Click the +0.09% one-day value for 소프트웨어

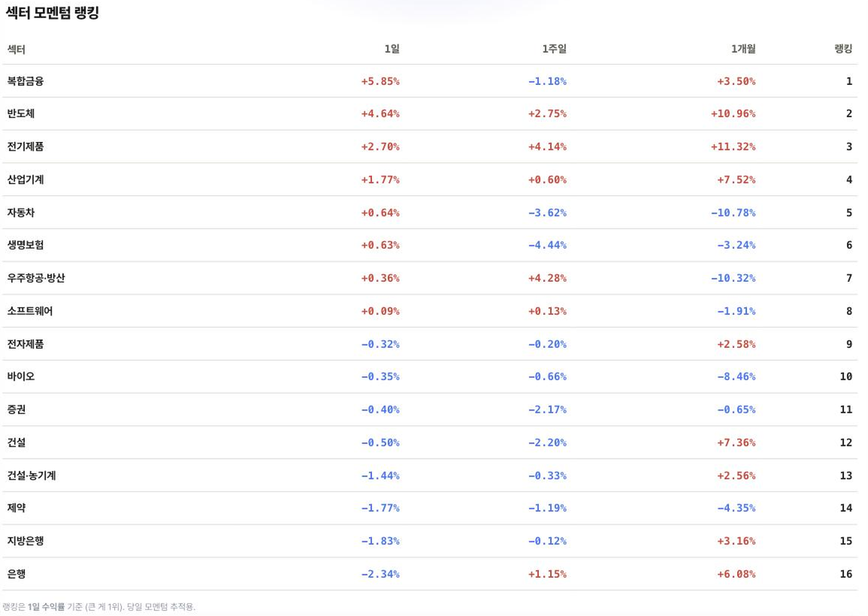(380, 311)
